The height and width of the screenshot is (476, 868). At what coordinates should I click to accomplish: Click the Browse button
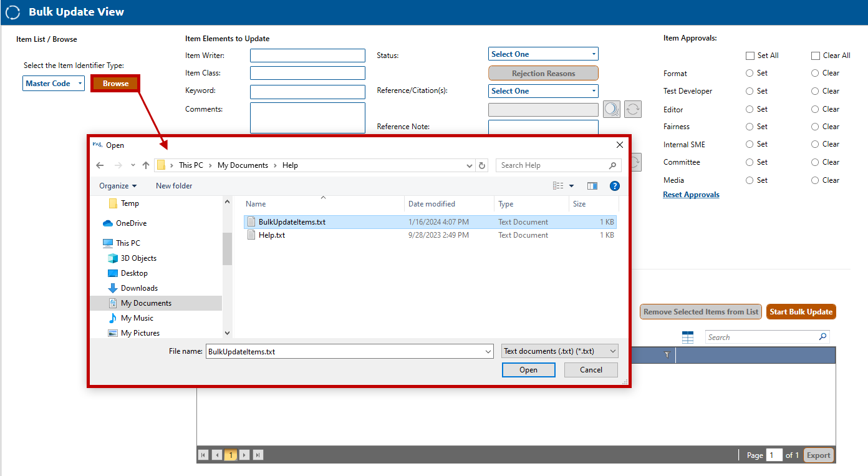115,84
